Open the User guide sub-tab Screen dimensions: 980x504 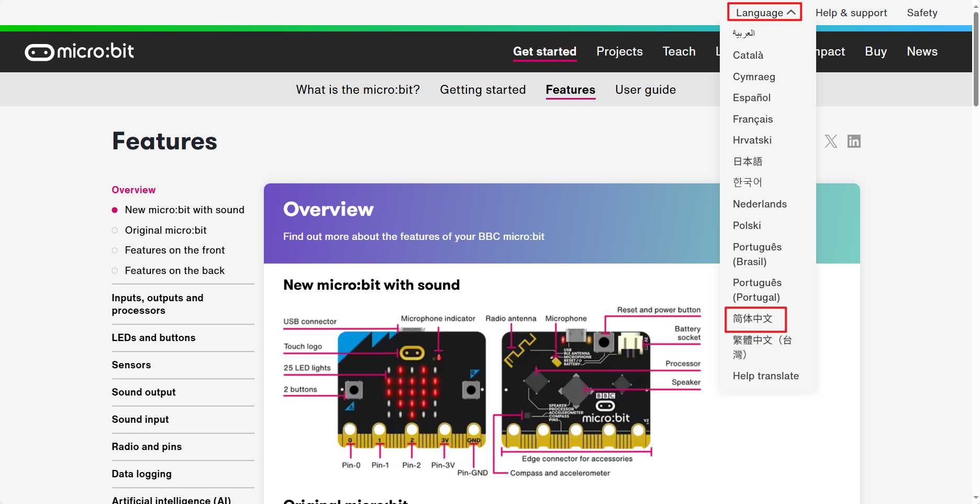[645, 90]
